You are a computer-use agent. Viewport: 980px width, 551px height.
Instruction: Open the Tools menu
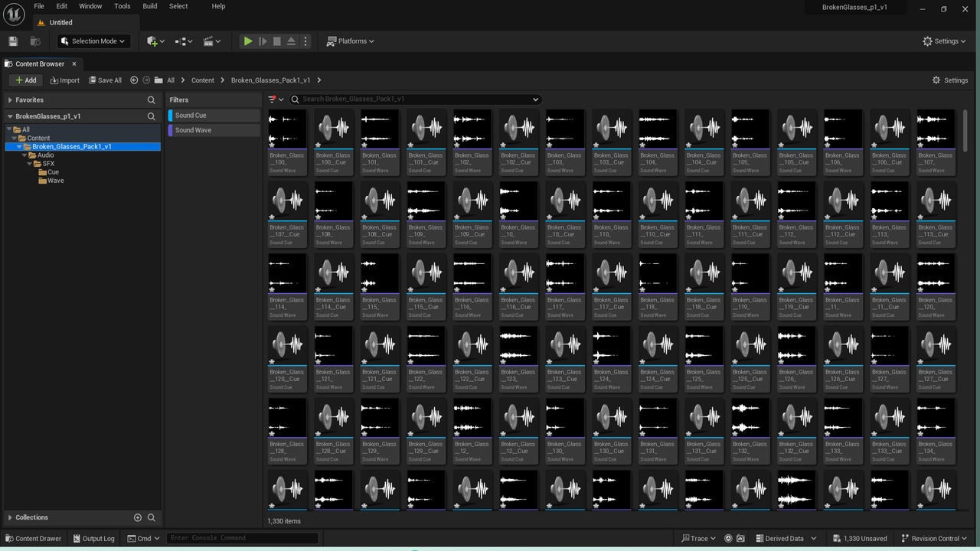122,6
